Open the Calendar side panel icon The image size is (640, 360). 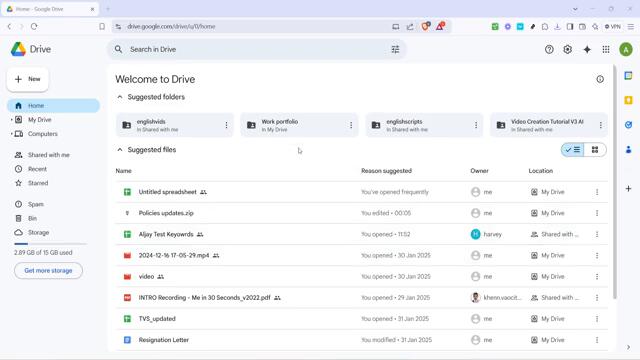click(629, 76)
